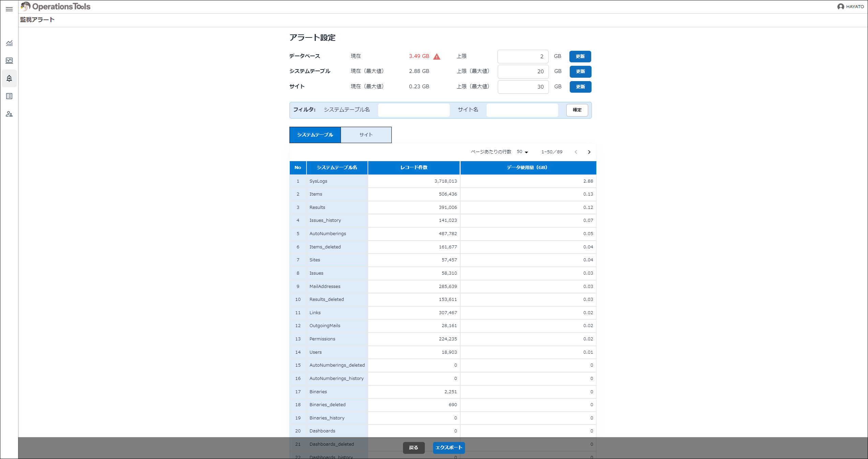
Task: Click record count 2,251 in Binaries row
Action: pyautogui.click(x=450, y=392)
